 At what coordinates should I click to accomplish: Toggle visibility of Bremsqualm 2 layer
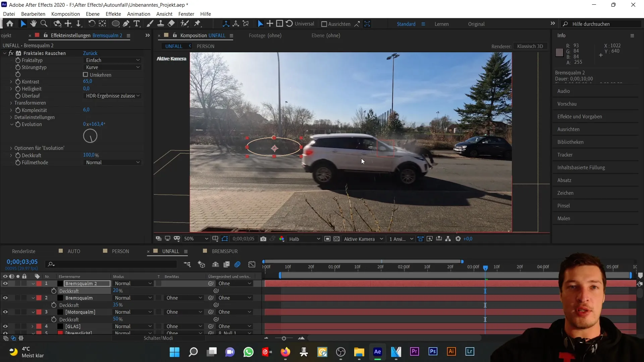[5, 283]
